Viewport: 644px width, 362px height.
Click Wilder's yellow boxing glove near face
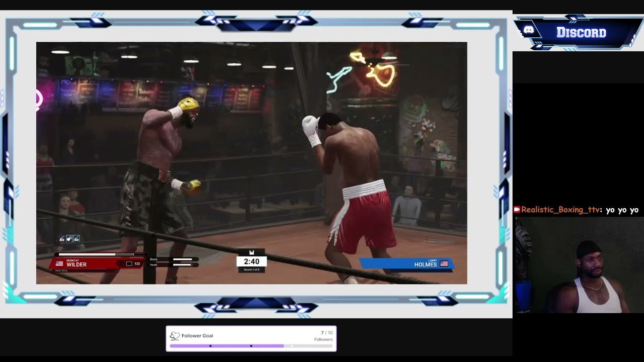pos(188,104)
